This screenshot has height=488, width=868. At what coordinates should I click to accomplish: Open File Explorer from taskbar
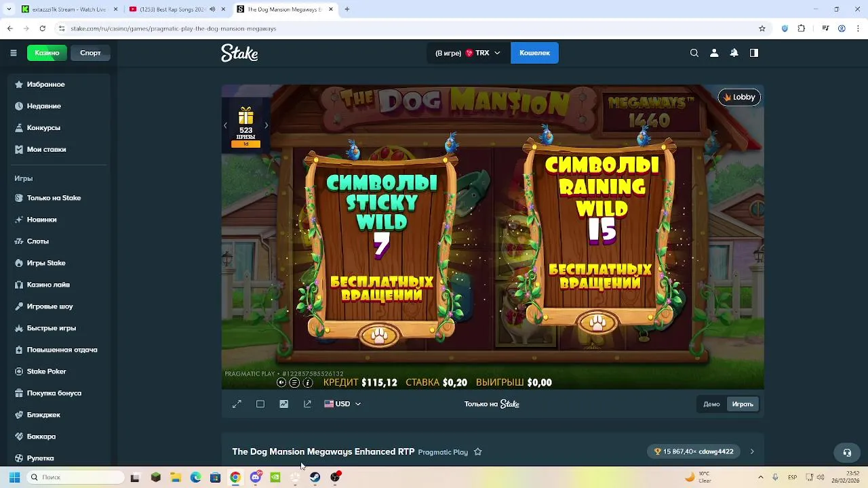click(x=176, y=477)
